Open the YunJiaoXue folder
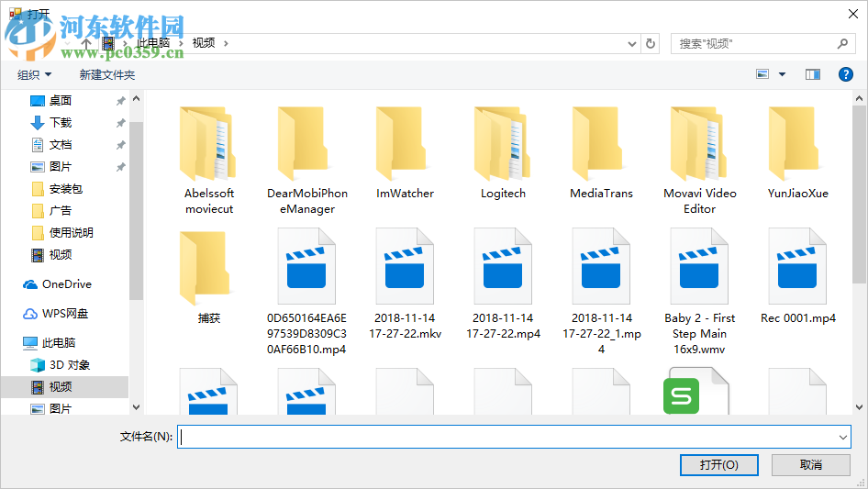Viewport: 868px width, 489px height. 797,154
